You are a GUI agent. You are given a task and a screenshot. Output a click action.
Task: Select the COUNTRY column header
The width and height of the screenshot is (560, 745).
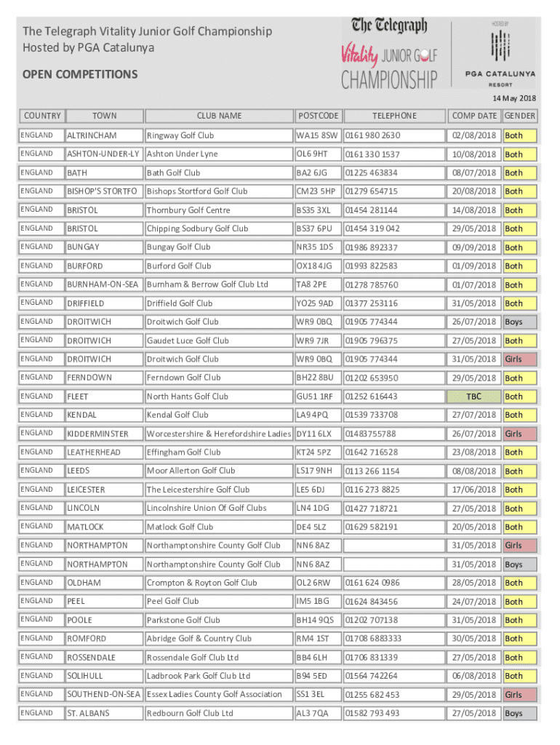[x=42, y=116]
